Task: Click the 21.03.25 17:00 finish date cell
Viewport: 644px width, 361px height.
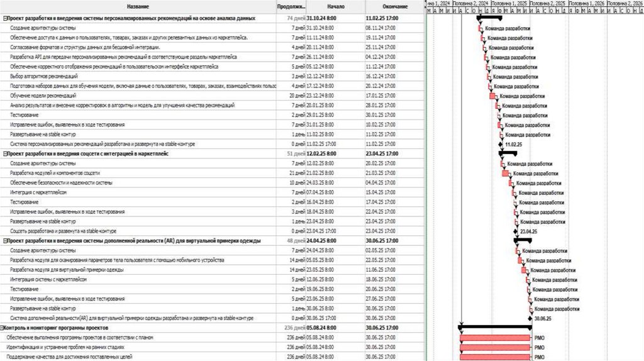Action: click(380, 174)
